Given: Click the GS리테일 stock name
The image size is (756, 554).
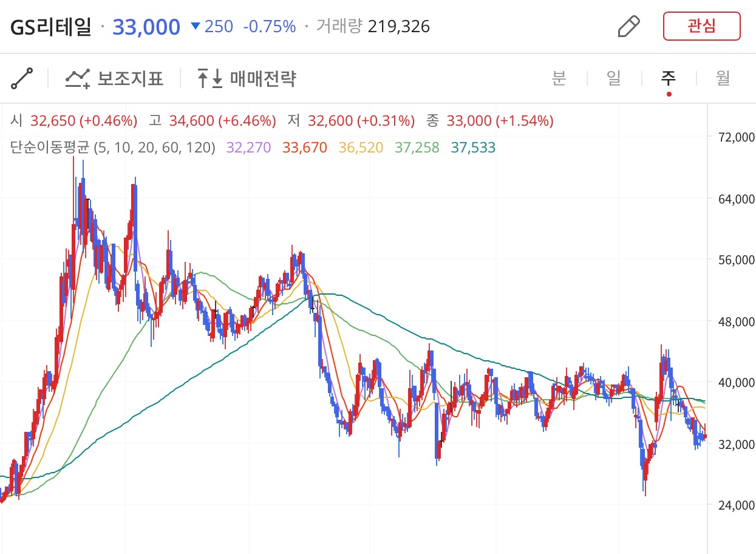Looking at the screenshot, I should tap(50, 27).
